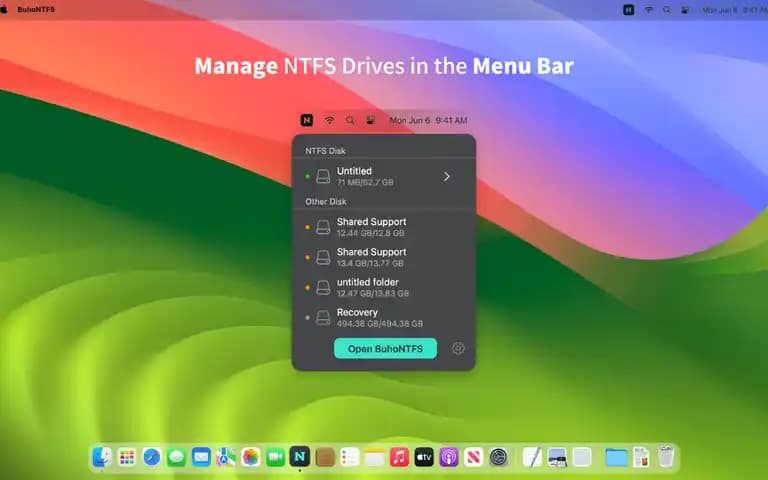Click the BuhoNTFS N icon above the dropdown panel
Viewport: 768px width, 480px height.
(x=307, y=120)
